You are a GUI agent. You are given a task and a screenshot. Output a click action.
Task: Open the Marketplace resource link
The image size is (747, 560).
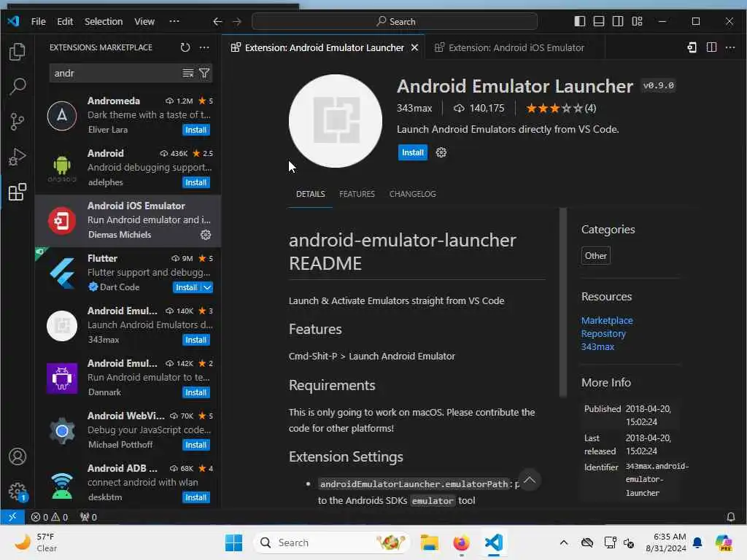tap(607, 321)
